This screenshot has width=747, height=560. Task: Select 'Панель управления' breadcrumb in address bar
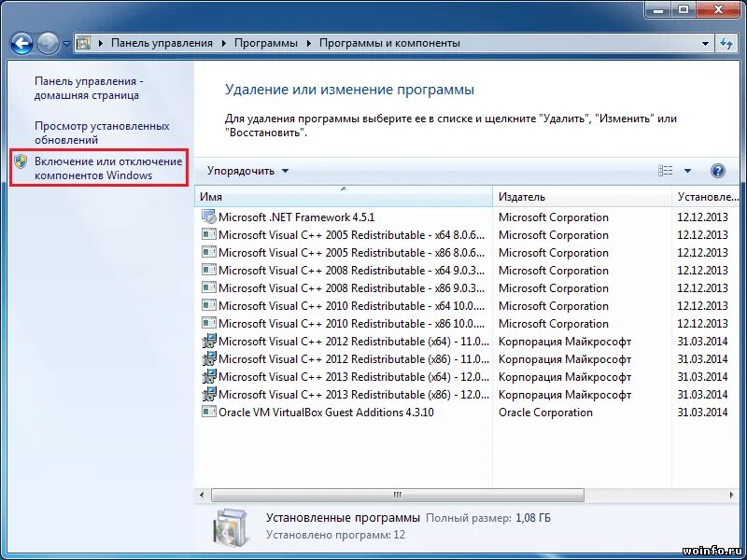point(162,43)
